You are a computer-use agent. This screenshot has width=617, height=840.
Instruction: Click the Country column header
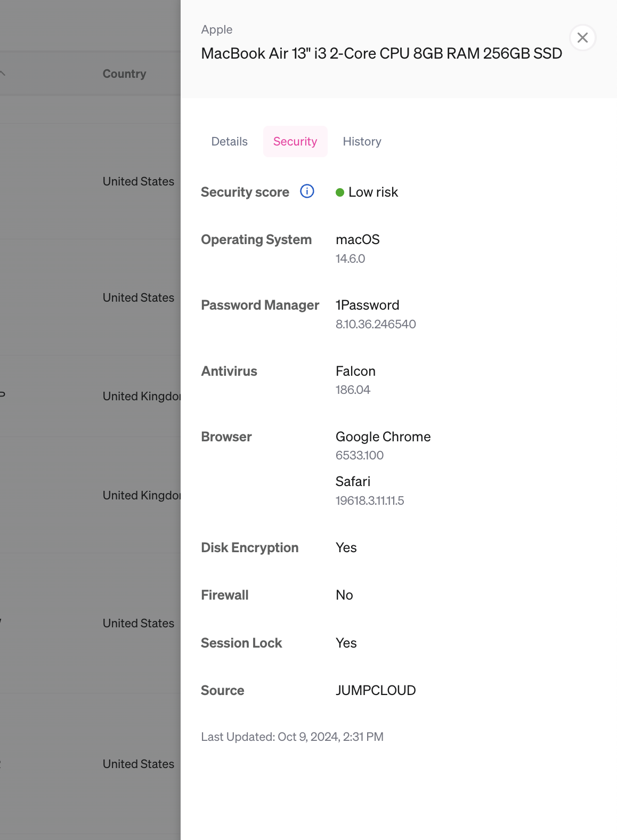click(124, 74)
